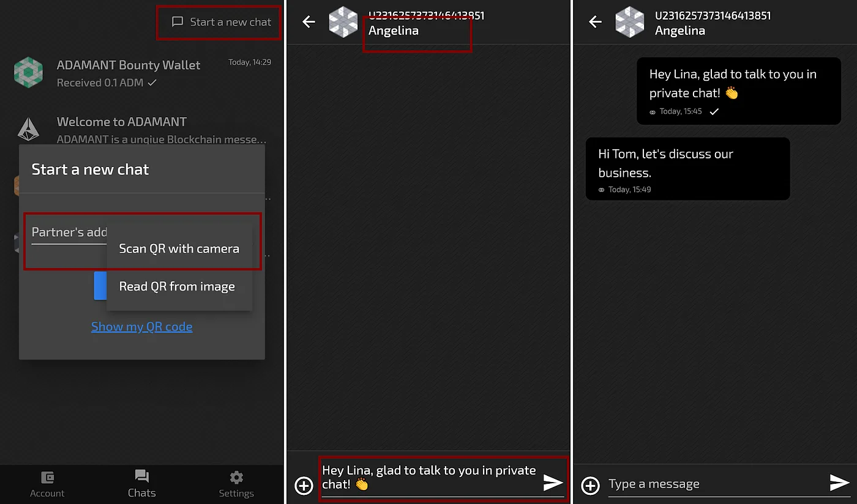
Task: Send the drafted Hey Lina message
Action: click(553, 483)
